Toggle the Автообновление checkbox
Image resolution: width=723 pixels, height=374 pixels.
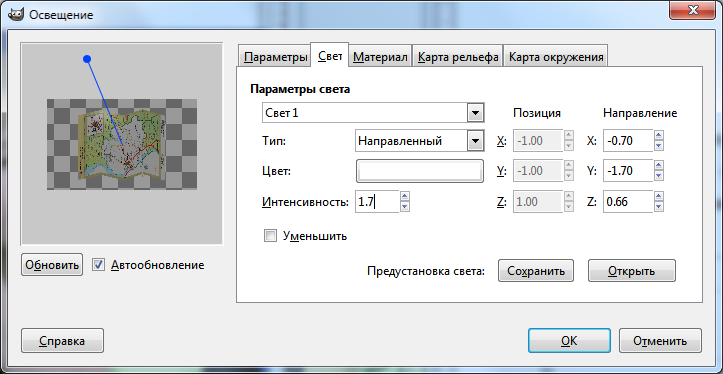pyautogui.click(x=98, y=265)
